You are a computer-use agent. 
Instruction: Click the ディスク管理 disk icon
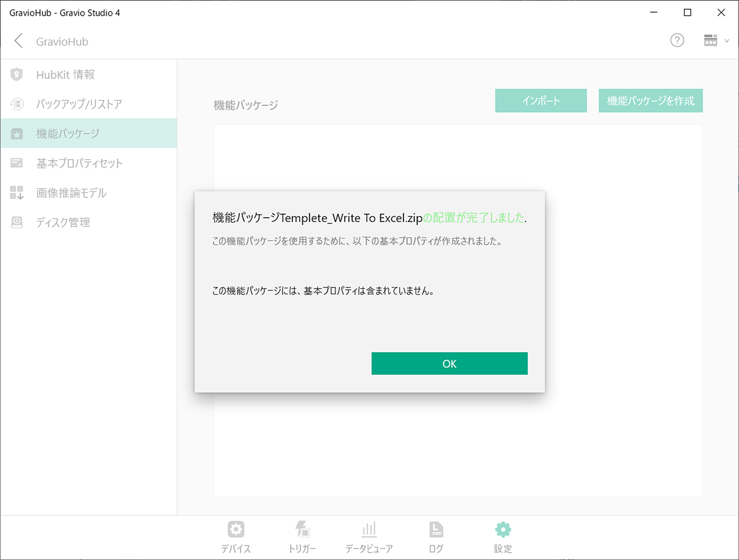pyautogui.click(x=17, y=222)
